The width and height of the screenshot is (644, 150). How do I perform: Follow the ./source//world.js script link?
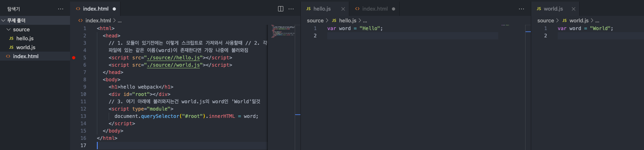point(173,65)
